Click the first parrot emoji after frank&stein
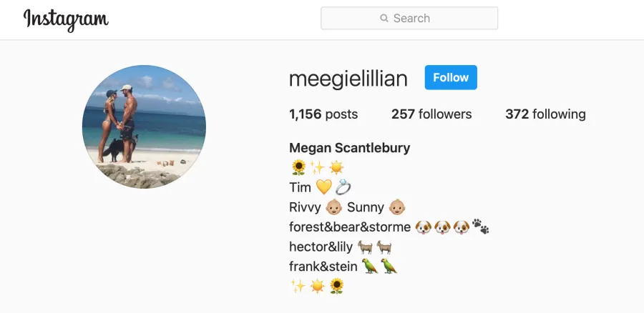 (x=370, y=266)
